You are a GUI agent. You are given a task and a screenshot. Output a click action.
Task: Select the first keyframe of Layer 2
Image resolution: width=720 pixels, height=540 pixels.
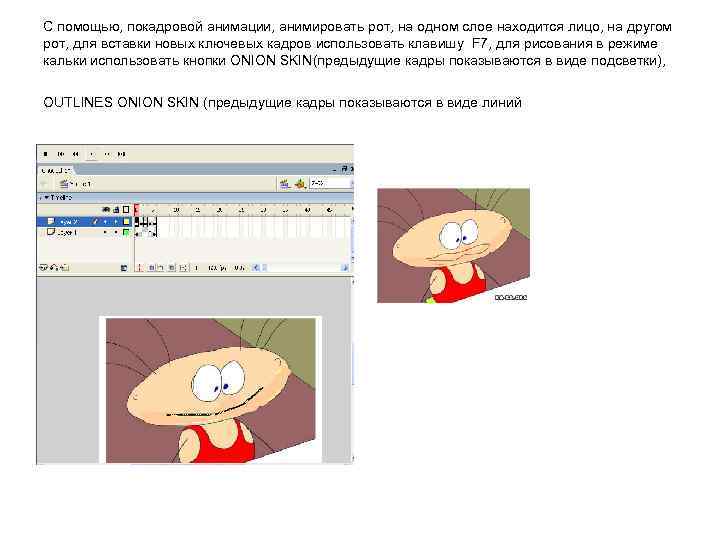click(137, 222)
